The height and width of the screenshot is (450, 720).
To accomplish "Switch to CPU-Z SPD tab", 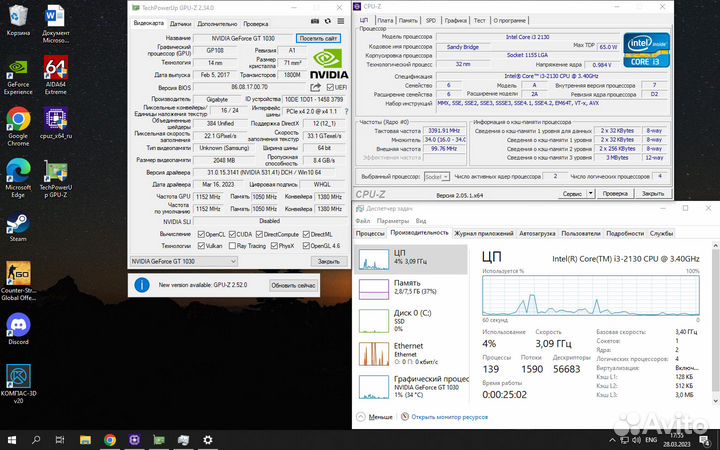I will click(431, 20).
